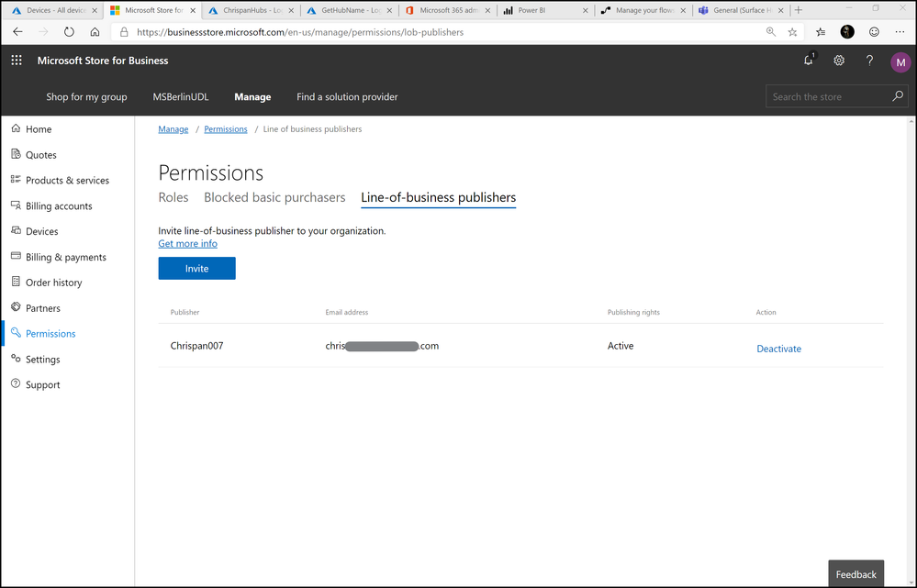
Task: Open Billing & payments in sidebar
Action: click(x=66, y=257)
